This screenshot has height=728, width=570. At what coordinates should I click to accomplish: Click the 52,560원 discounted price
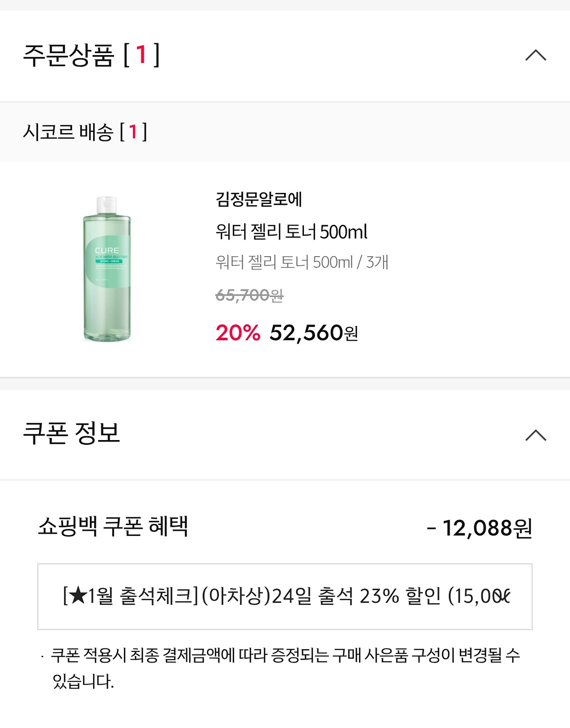[306, 333]
